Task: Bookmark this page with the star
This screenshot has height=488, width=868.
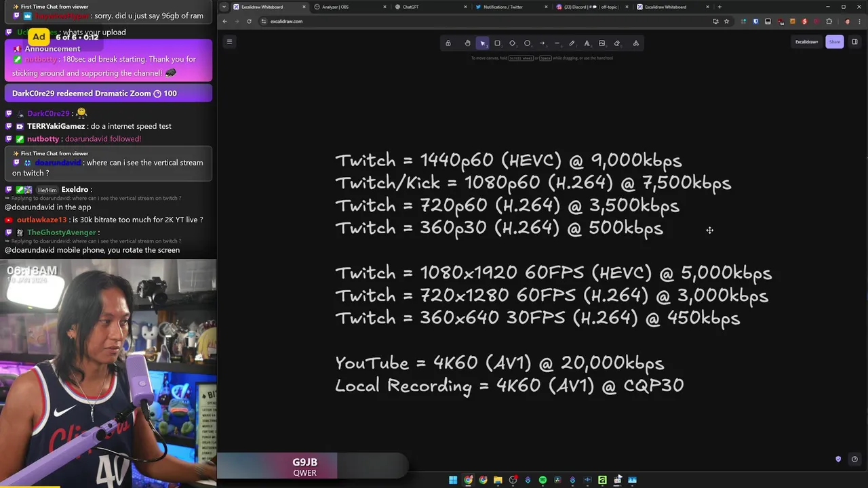Action: click(726, 21)
